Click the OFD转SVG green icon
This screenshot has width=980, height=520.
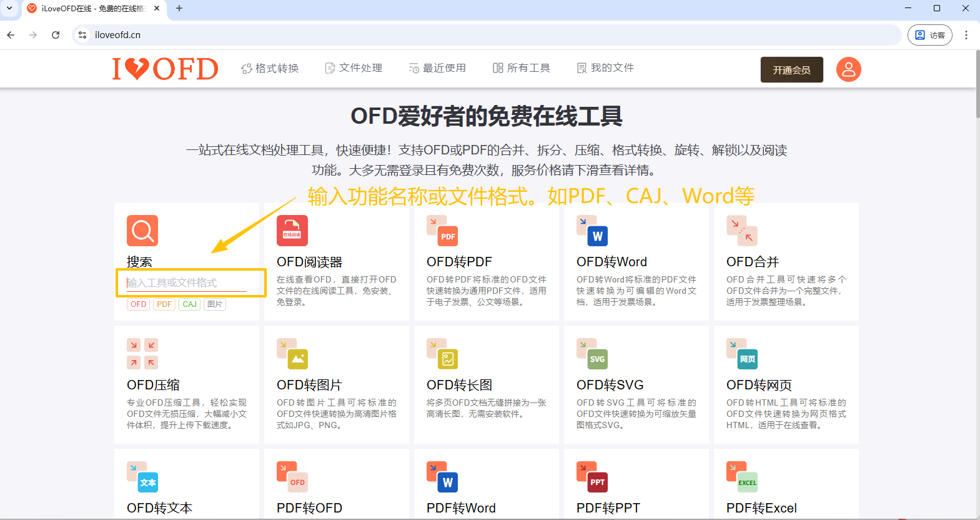click(x=592, y=354)
